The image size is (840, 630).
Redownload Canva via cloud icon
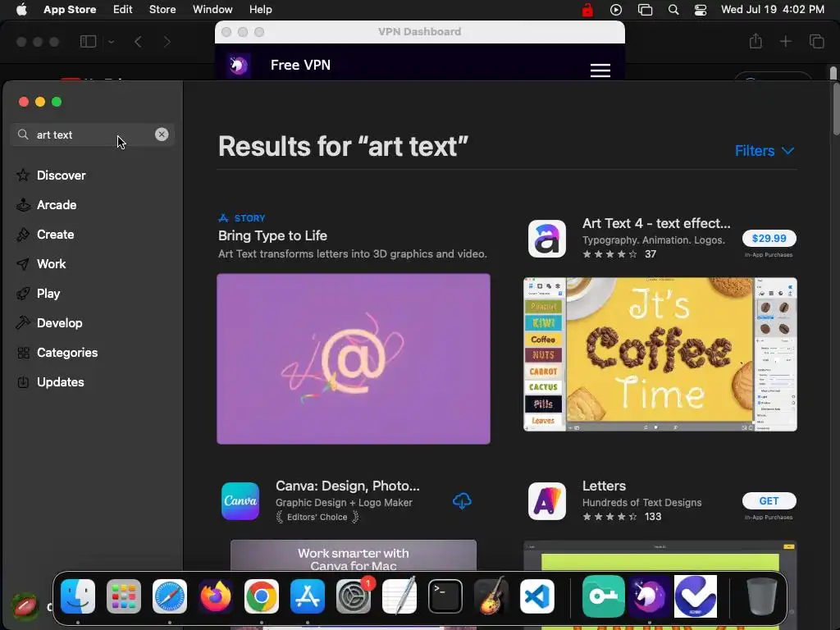click(462, 501)
